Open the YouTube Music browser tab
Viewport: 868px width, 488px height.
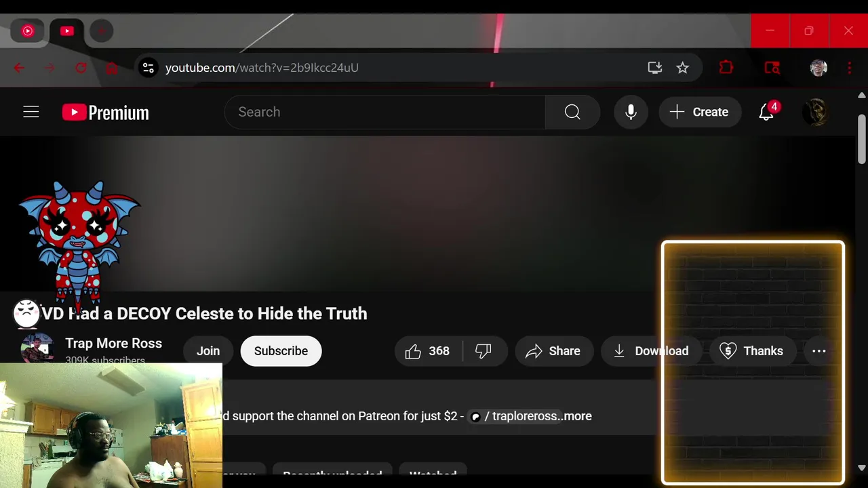tap(28, 30)
